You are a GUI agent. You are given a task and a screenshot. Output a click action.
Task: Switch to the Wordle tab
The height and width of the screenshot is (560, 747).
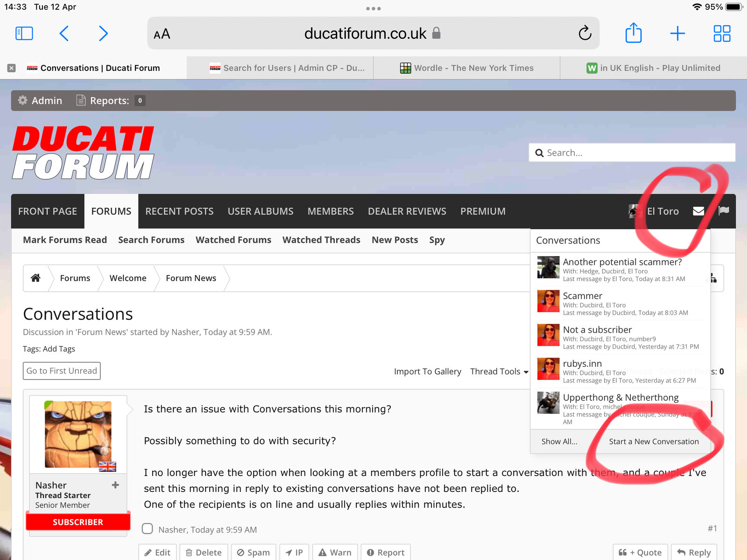(467, 68)
